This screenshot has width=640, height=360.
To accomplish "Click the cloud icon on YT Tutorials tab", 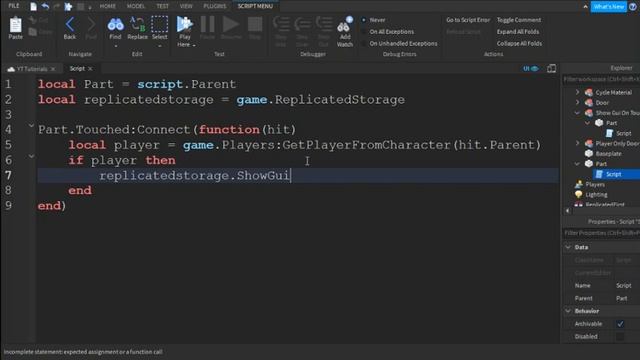I will click(11, 69).
